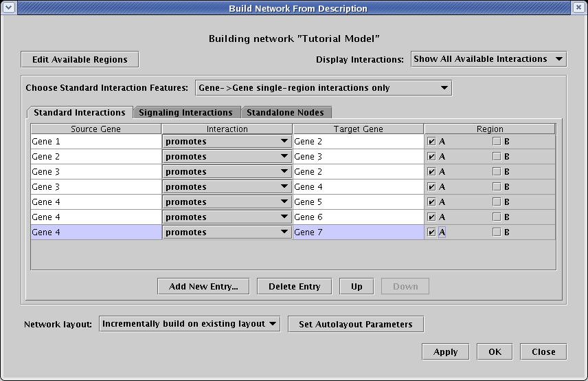Toggle region B checkbox for target Gene 5

point(497,202)
